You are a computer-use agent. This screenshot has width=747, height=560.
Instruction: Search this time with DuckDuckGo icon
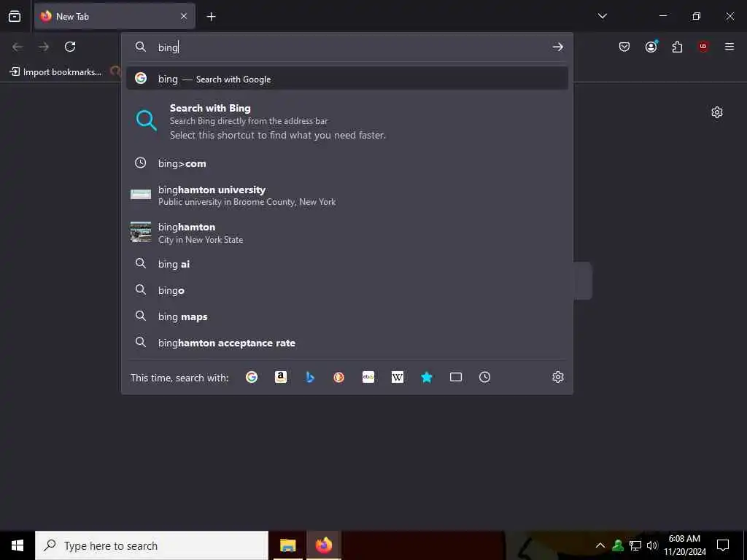click(x=338, y=377)
